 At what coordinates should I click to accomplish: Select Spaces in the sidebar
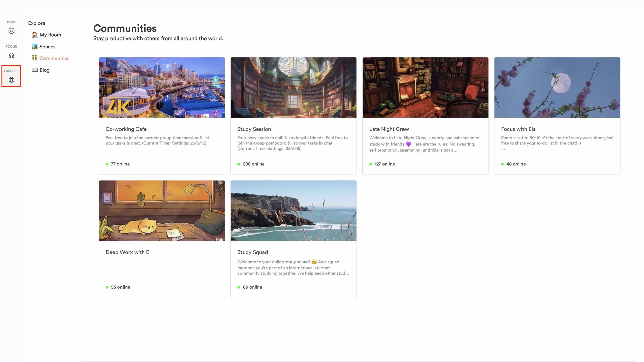tap(47, 47)
